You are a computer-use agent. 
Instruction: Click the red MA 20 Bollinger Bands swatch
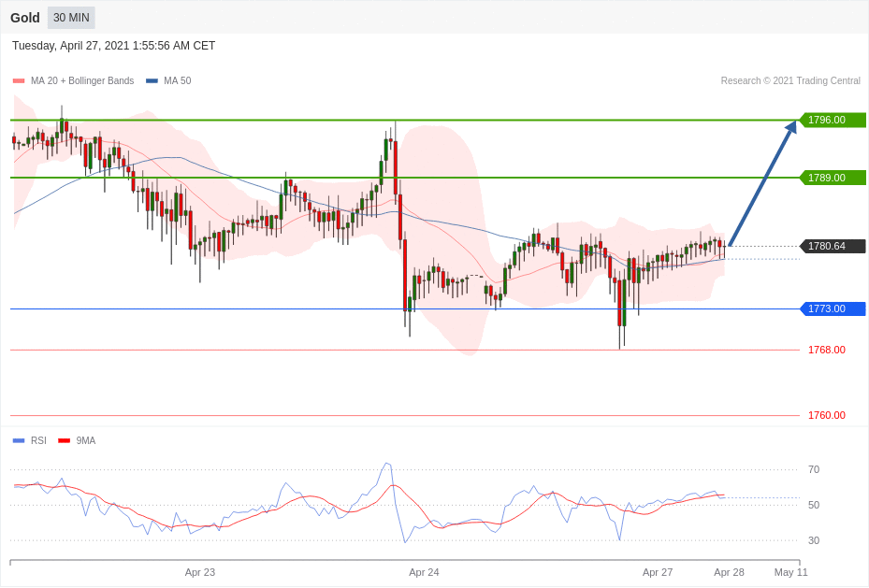pyautogui.click(x=19, y=81)
